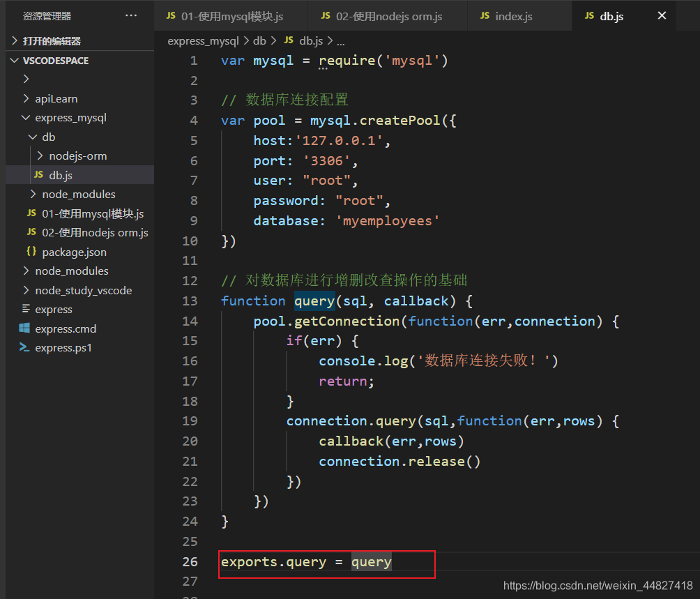Click the ellipsis breadcrumb segment
Screen dimensions: 700x599
click(341, 42)
